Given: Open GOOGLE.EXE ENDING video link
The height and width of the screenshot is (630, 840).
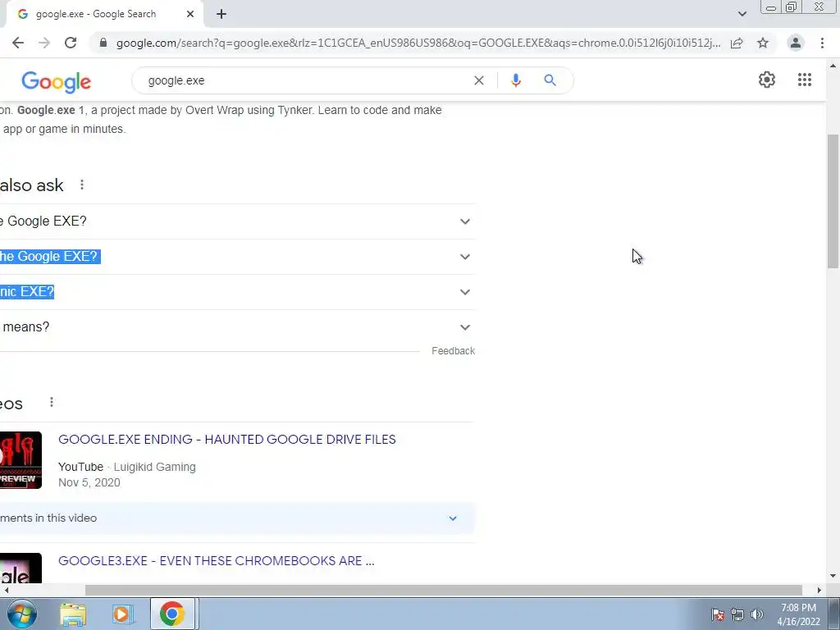Looking at the screenshot, I should pyautogui.click(x=227, y=440).
